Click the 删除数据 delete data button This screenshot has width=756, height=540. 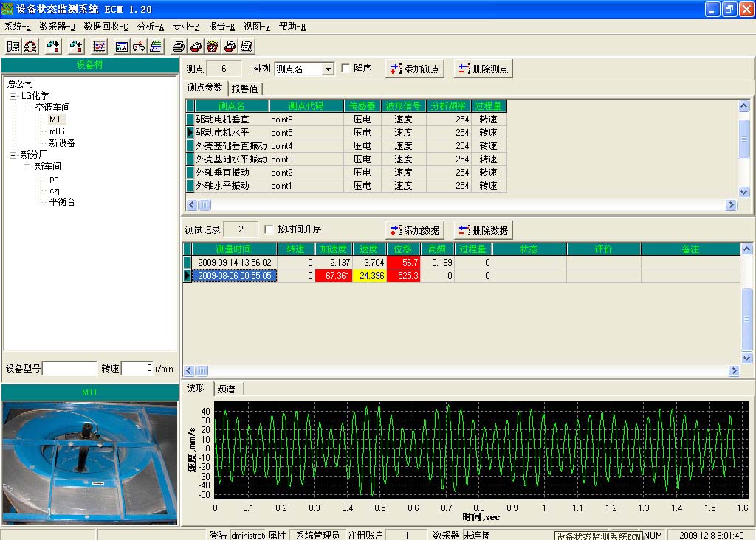[x=487, y=229]
